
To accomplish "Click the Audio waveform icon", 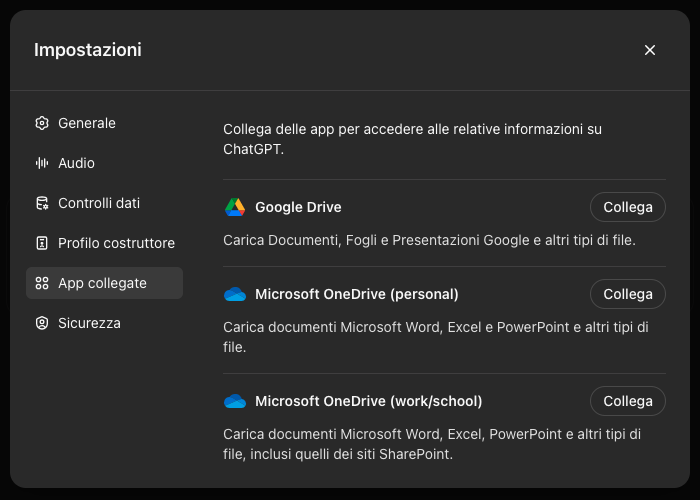I will (x=42, y=163).
